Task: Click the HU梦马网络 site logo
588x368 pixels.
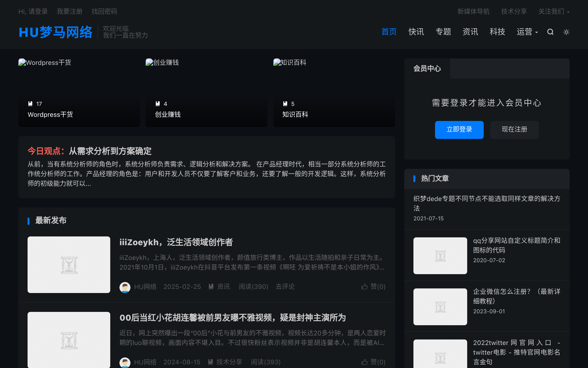Action: [x=55, y=32]
